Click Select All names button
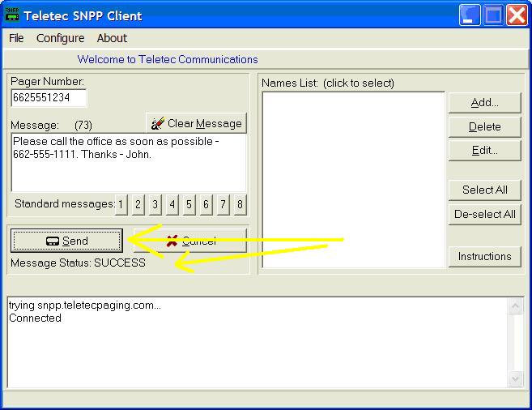 click(x=484, y=190)
